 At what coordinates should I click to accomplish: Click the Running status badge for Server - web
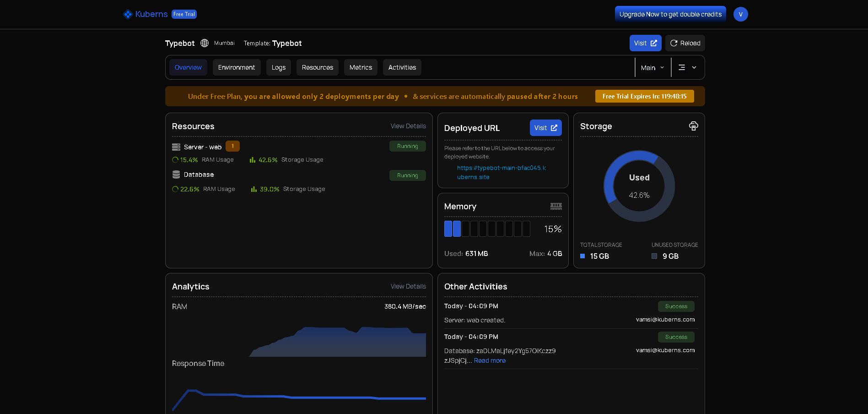tap(407, 146)
